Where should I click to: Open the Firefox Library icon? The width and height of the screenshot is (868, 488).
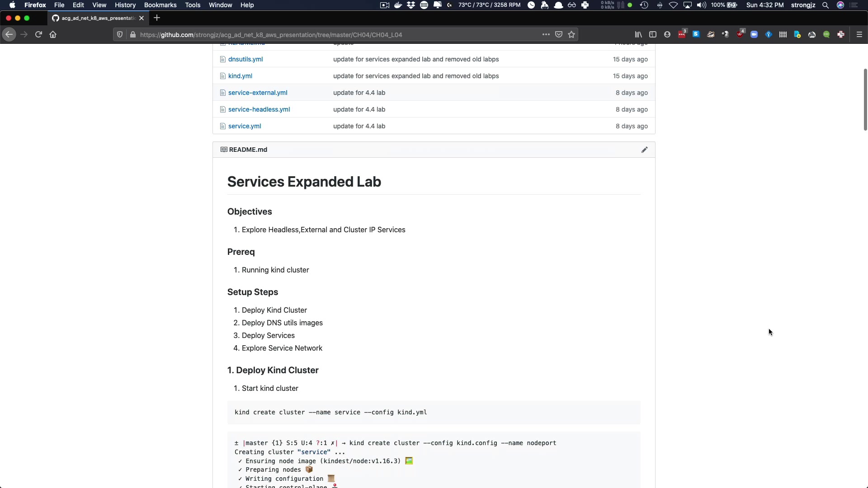coord(638,35)
